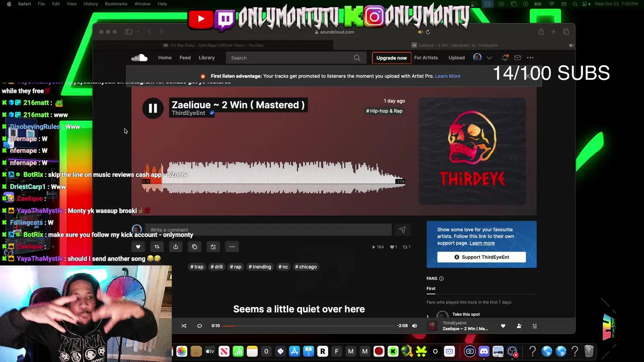644x362 pixels.
Task: Click the bottom player progress bar
Action: pos(308,326)
